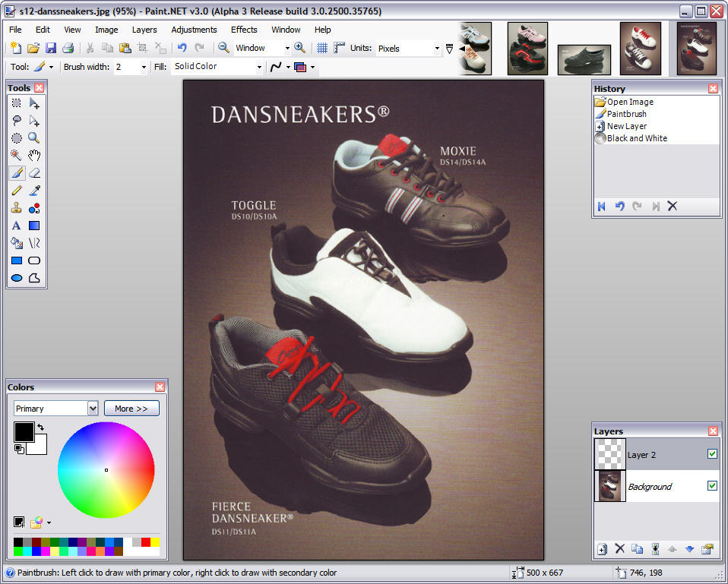Pick red from the palette swatches
Image resolution: width=728 pixels, height=584 pixels.
point(146,542)
